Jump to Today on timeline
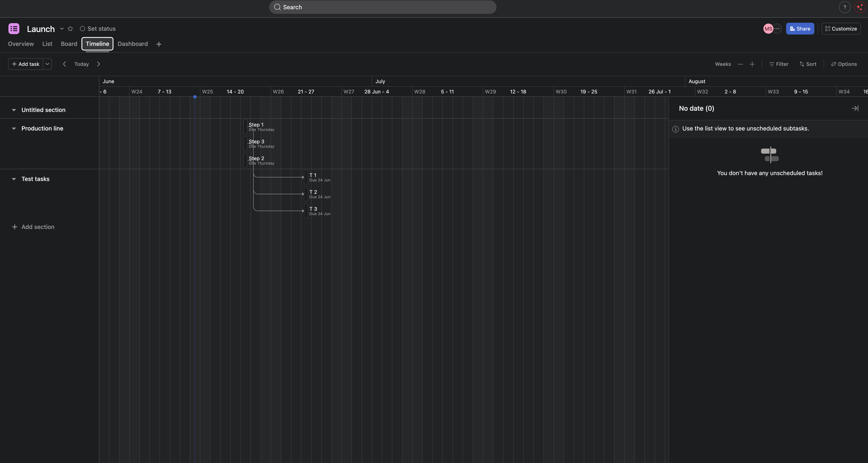This screenshot has width=868, height=463. (x=81, y=64)
